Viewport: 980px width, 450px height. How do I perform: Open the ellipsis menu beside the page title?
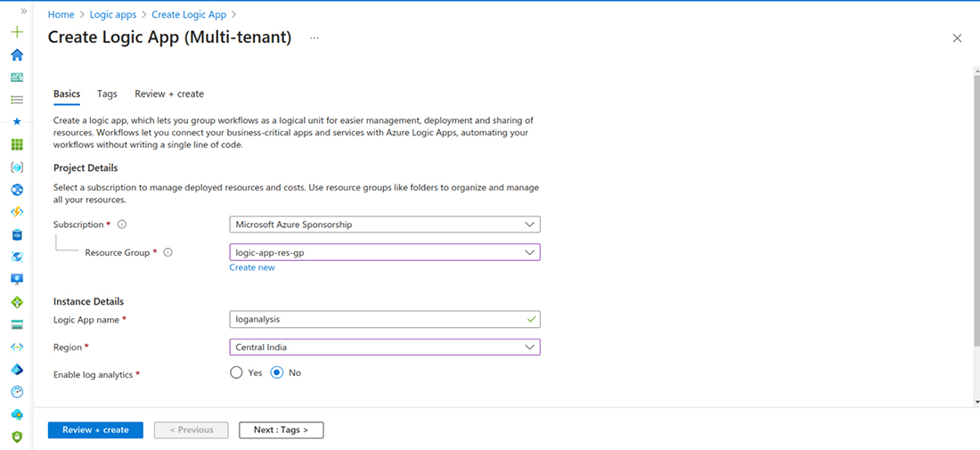(314, 38)
